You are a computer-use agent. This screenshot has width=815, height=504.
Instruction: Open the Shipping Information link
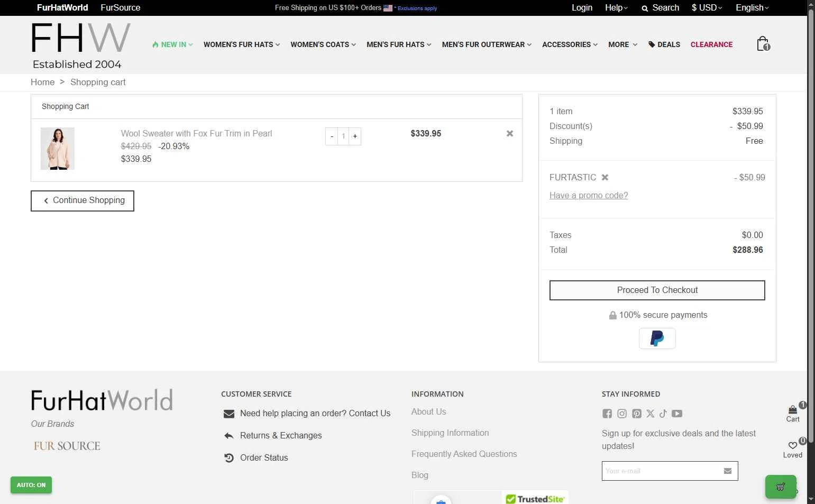pos(450,433)
